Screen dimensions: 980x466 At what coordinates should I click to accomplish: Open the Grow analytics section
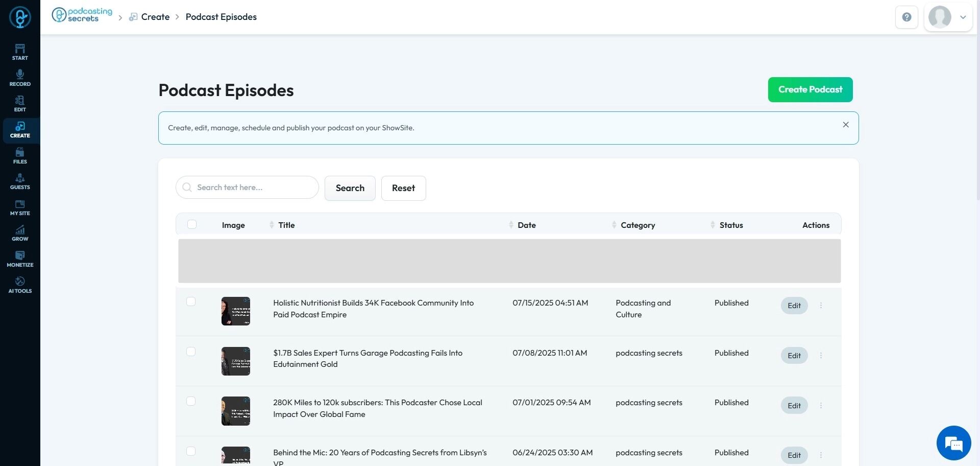(x=20, y=233)
